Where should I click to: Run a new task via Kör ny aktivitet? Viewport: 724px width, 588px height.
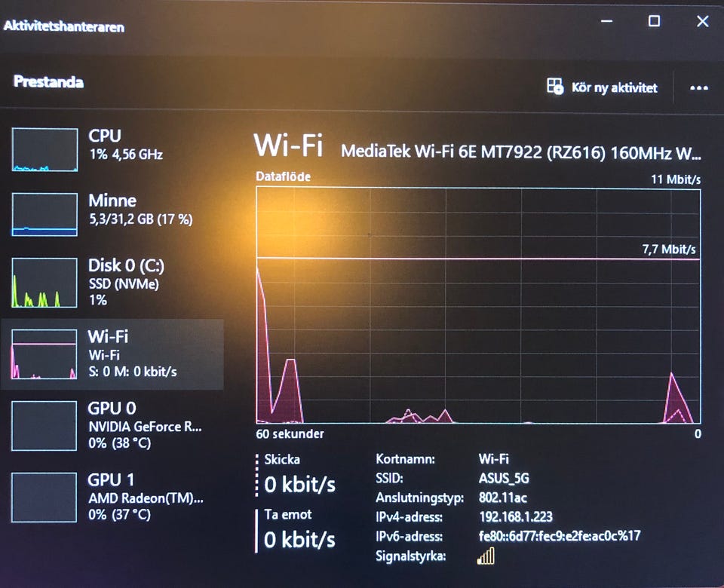(x=602, y=87)
